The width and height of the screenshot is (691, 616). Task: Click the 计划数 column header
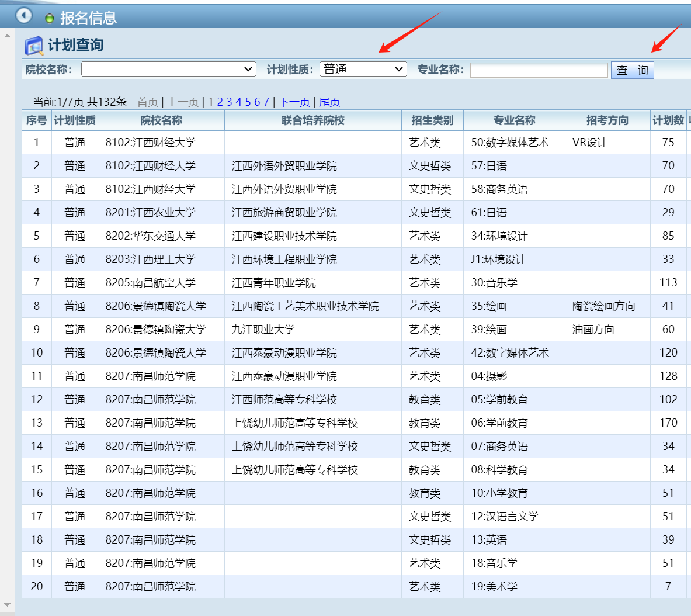[668, 120]
